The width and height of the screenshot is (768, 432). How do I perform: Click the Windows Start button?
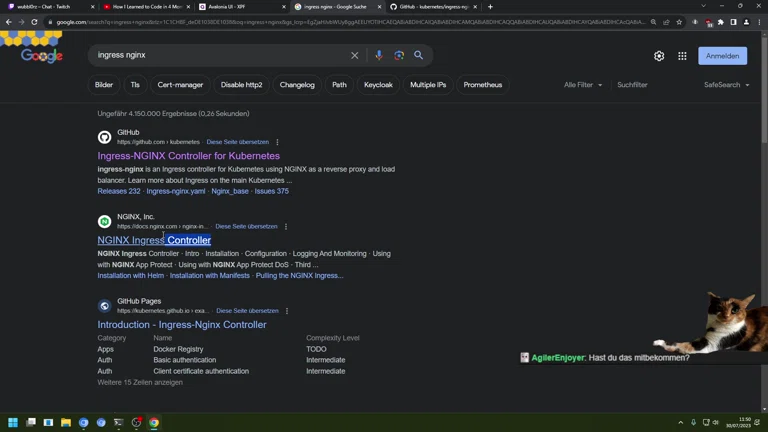(x=13, y=423)
